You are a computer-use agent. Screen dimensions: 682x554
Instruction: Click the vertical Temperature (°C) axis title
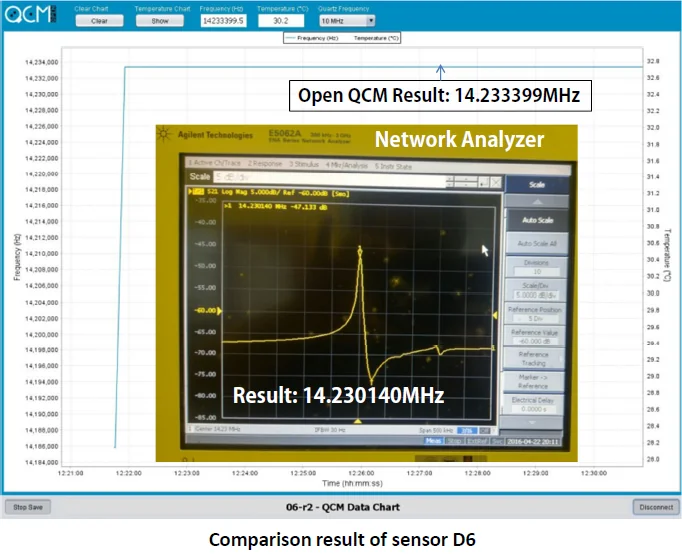pyautogui.click(x=667, y=255)
